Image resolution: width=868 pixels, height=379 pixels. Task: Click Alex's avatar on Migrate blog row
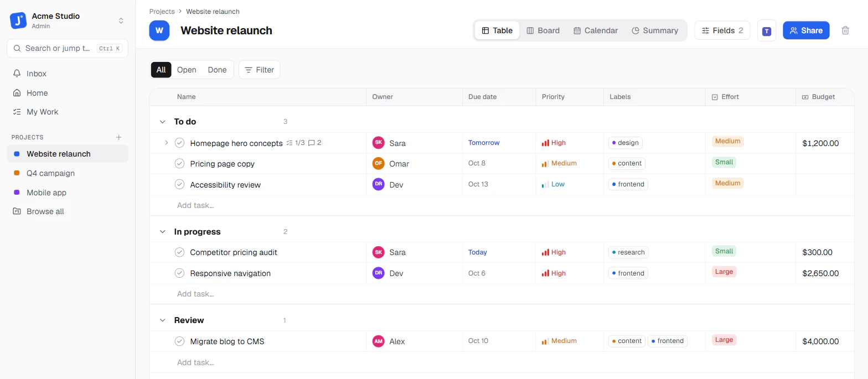point(379,341)
